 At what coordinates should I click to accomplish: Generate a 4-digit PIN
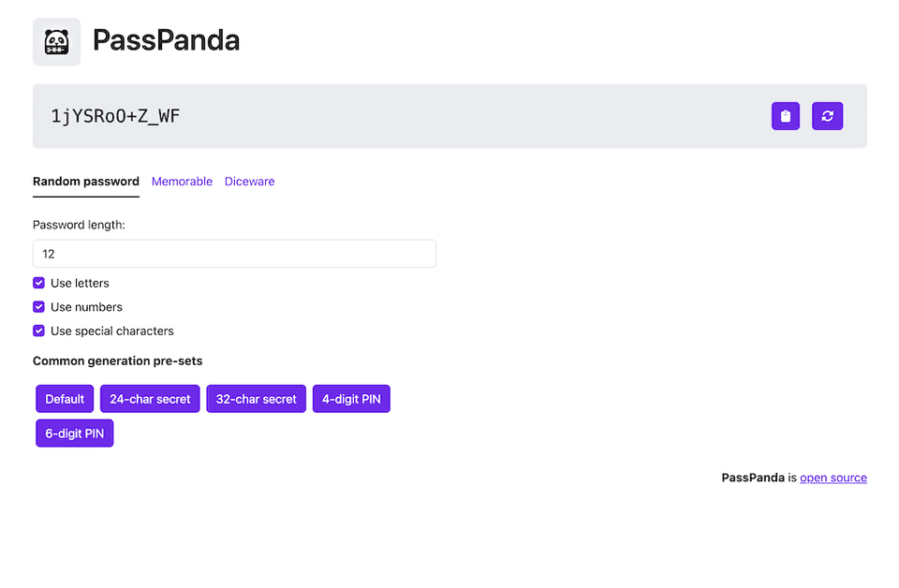click(x=351, y=399)
